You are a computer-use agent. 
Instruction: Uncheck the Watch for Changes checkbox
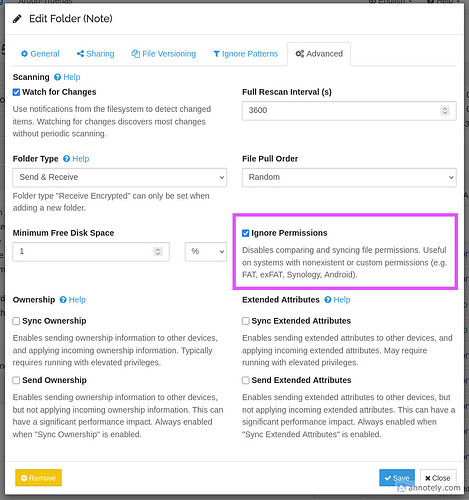16,92
